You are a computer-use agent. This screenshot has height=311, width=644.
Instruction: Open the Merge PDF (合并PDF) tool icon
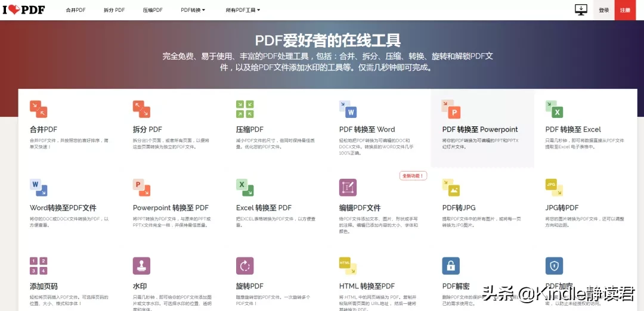coord(39,109)
